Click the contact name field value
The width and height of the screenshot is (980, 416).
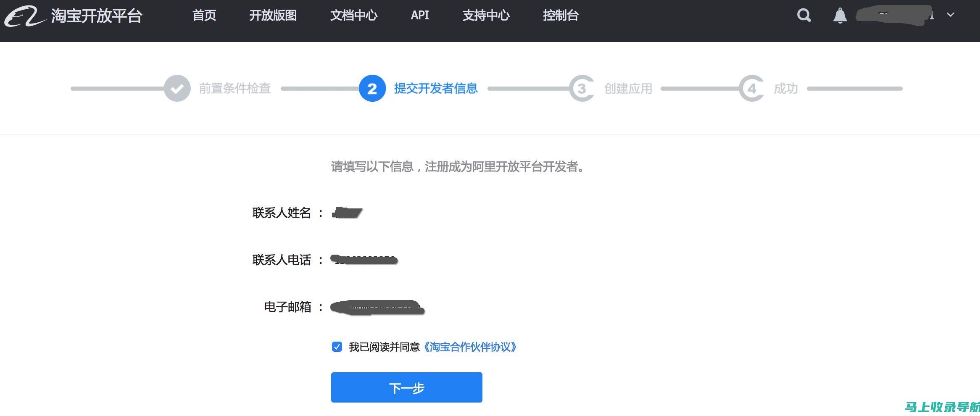pyautogui.click(x=347, y=213)
